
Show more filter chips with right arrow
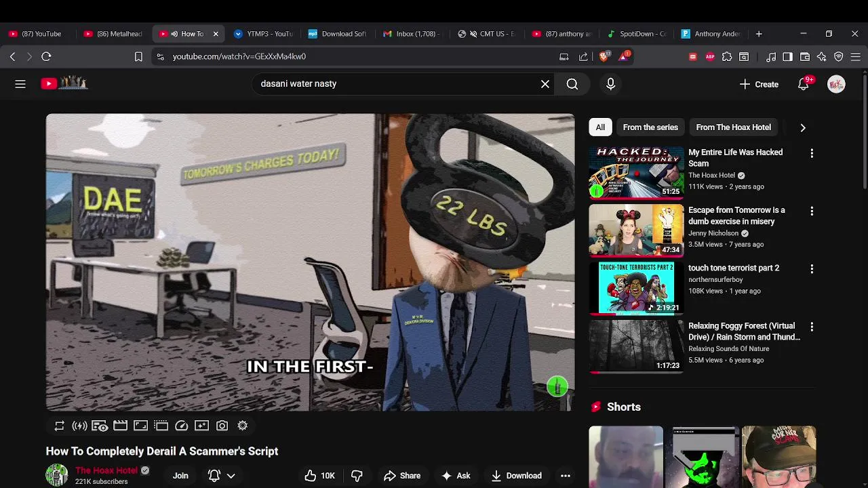point(803,127)
